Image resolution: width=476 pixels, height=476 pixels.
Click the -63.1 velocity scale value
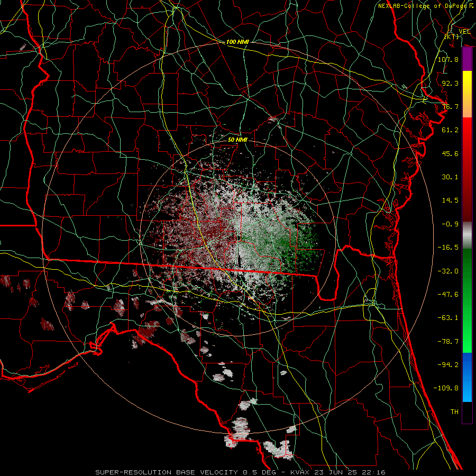[x=448, y=318]
